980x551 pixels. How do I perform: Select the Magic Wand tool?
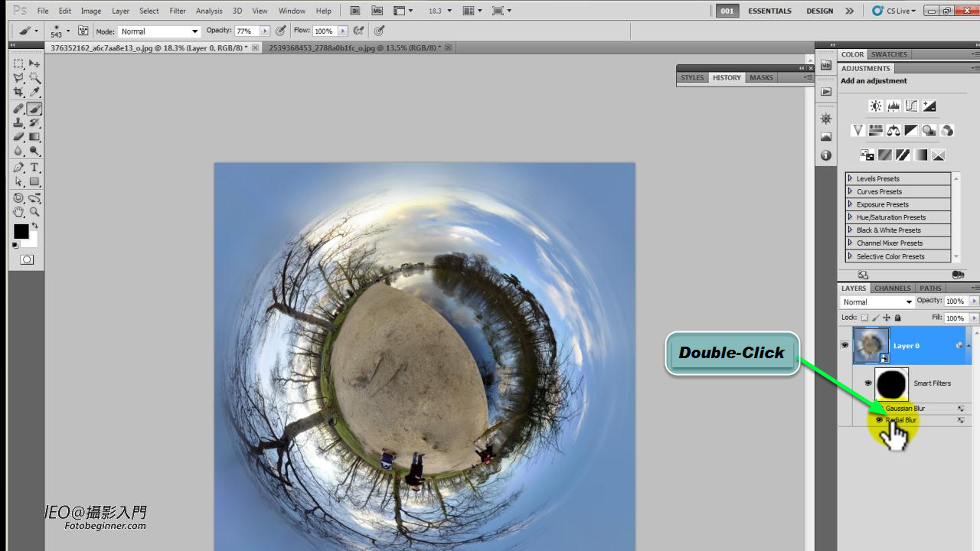34,78
